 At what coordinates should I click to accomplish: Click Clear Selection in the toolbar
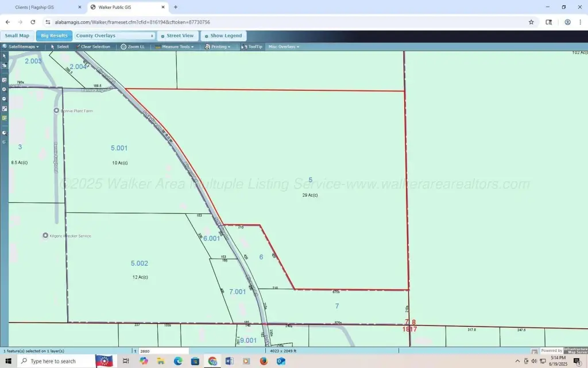(93, 47)
